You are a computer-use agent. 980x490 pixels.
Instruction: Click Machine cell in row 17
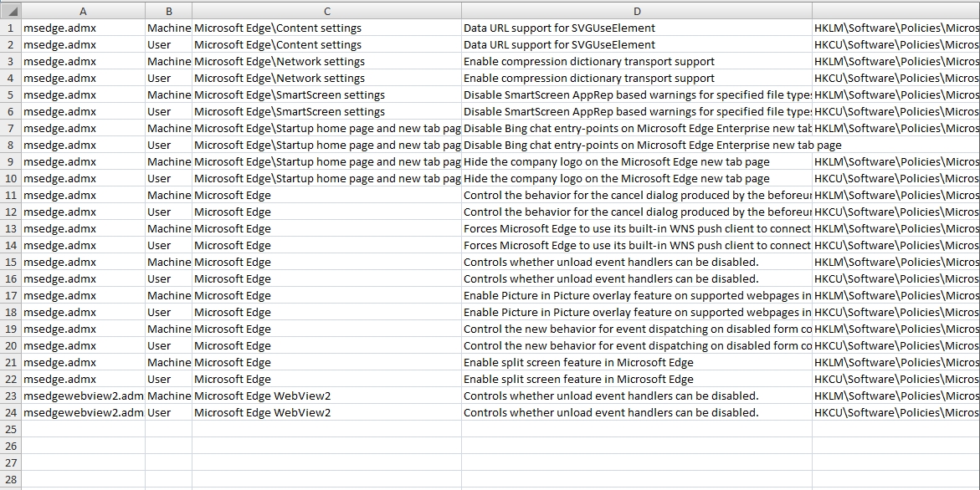169,295
